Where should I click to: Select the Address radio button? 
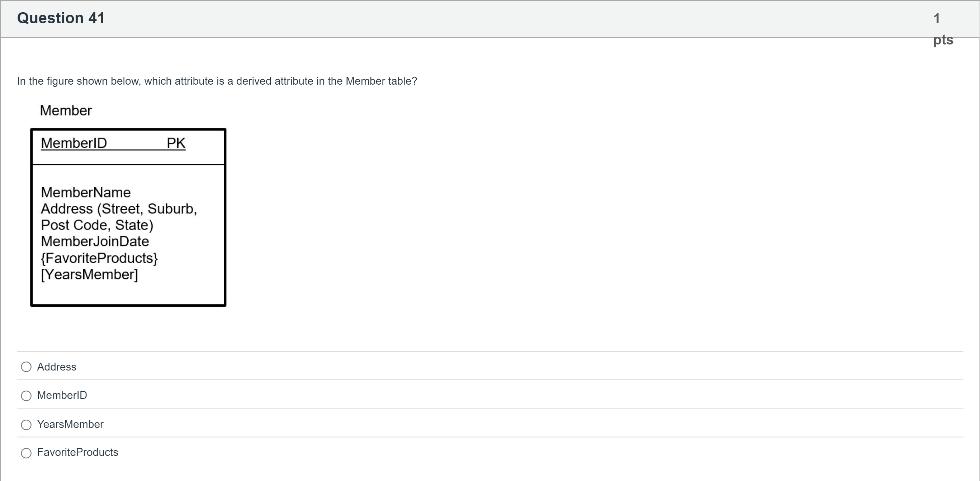coord(26,367)
